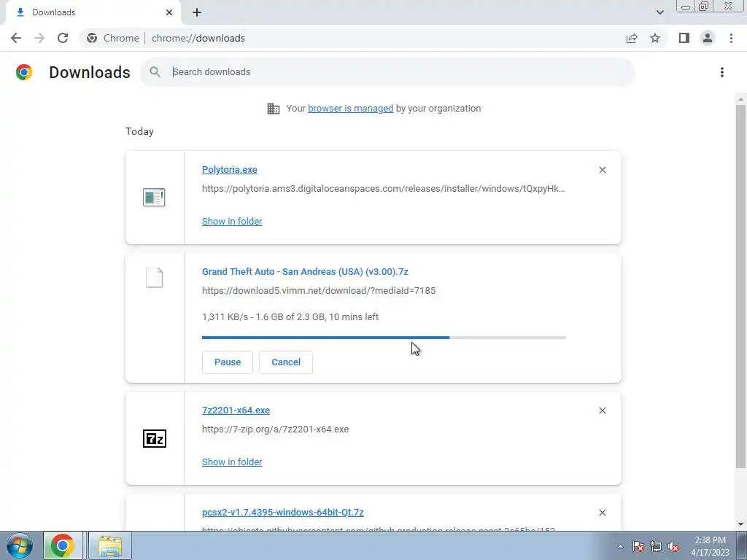747x560 pixels.
Task: Click the browser forward arrow
Action: coord(39,38)
